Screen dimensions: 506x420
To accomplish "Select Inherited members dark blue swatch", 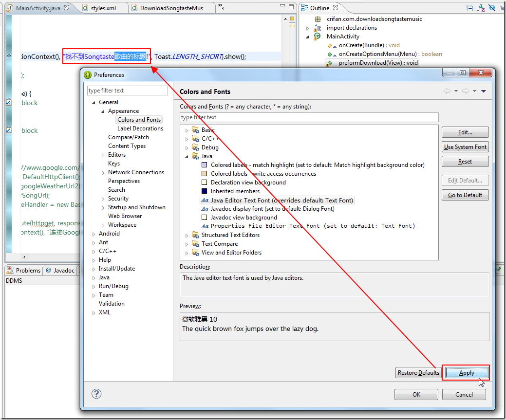I will [x=204, y=191].
